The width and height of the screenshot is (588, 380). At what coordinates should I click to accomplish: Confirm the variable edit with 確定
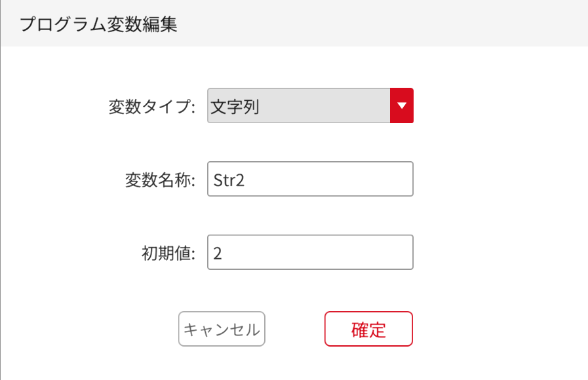tap(368, 329)
